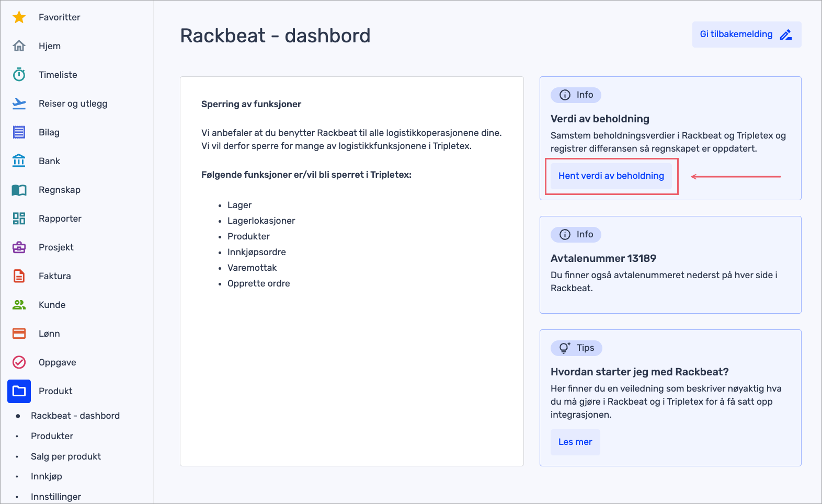The image size is (822, 504).
Task: Open Rackbeat - dashbord submenu item
Action: tap(75, 416)
